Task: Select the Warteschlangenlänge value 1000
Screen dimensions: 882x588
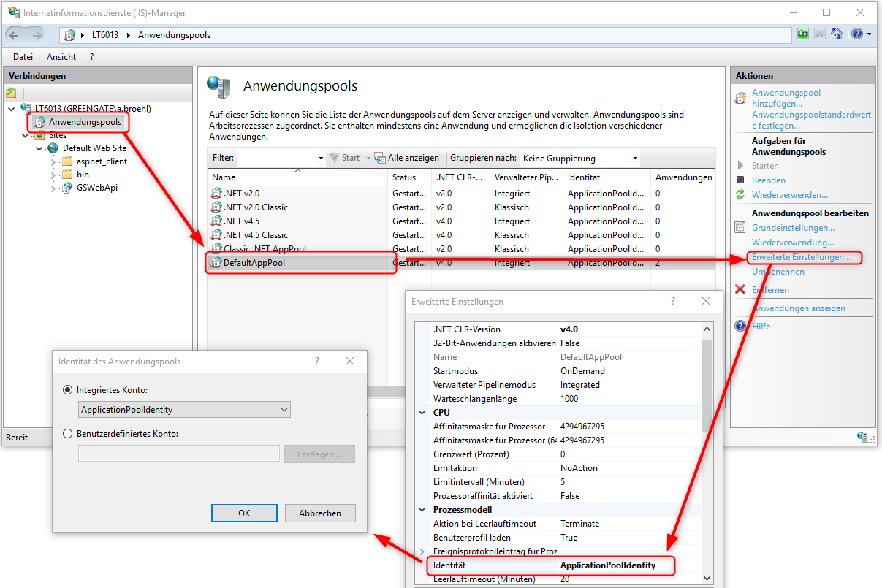Action: pyautogui.click(x=569, y=399)
